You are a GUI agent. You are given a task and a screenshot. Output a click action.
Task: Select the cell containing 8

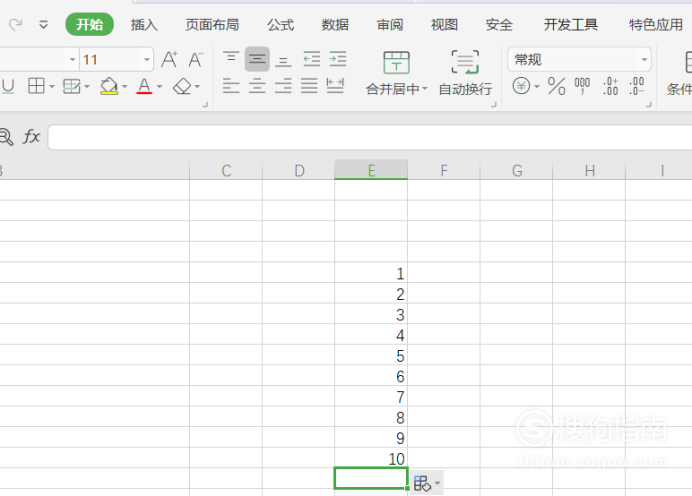point(371,417)
